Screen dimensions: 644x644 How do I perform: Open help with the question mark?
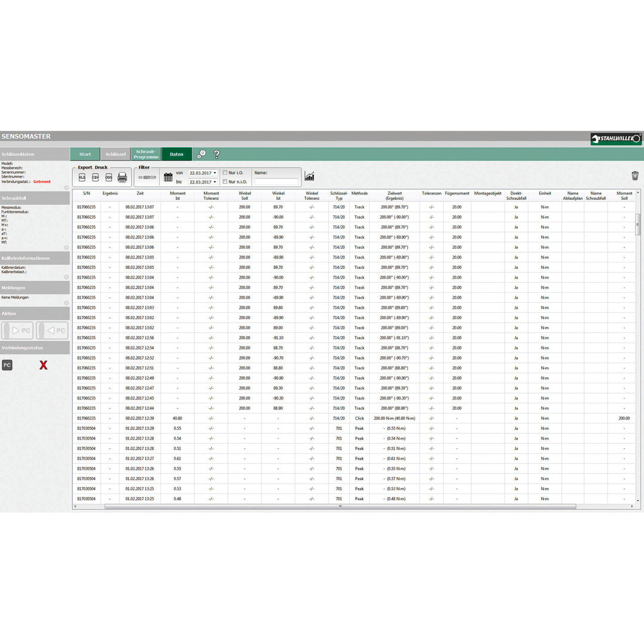tap(216, 154)
